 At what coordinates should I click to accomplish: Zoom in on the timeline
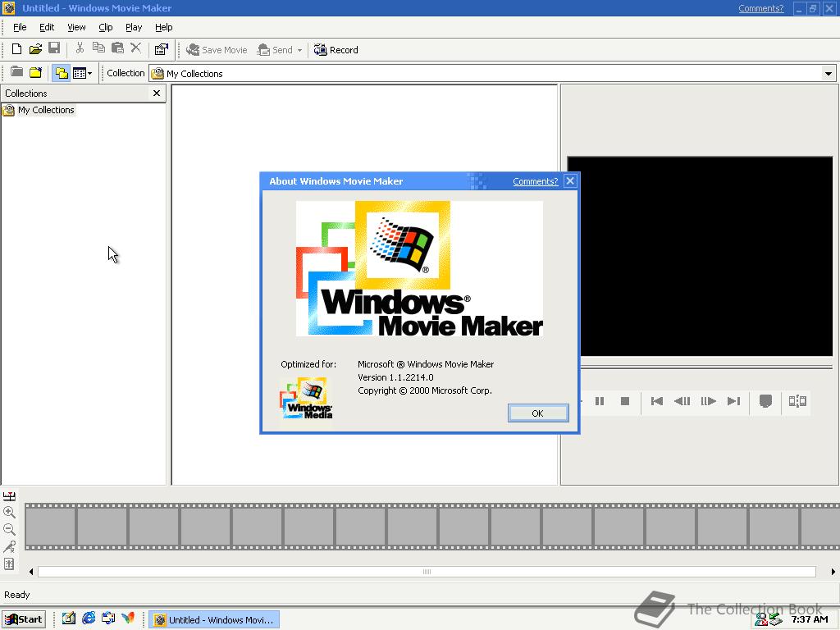coord(9,512)
